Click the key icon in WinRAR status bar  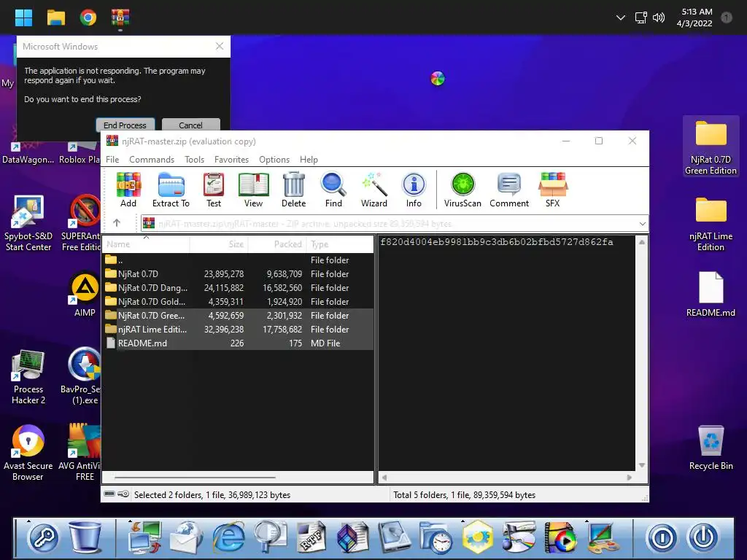[x=123, y=494]
